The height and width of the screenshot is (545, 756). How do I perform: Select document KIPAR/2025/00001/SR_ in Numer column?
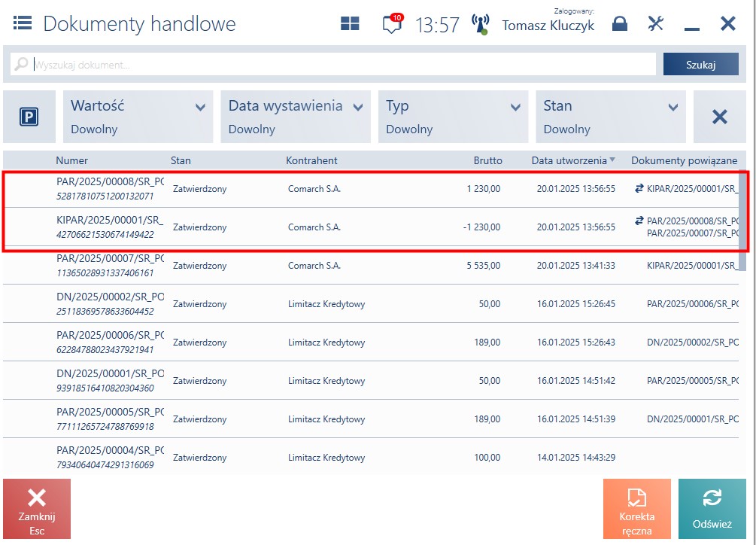tap(110, 221)
